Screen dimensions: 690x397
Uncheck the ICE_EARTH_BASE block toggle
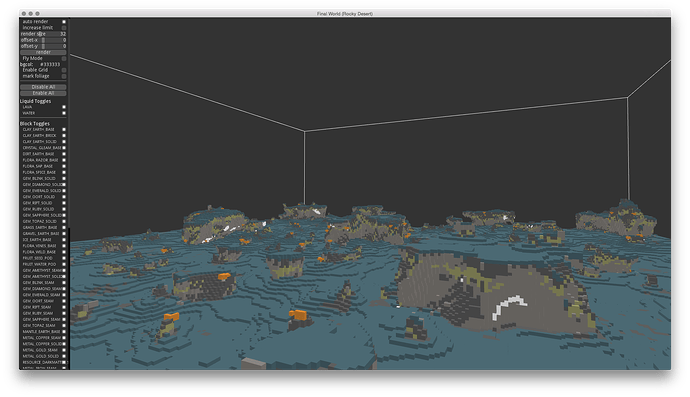(64, 240)
